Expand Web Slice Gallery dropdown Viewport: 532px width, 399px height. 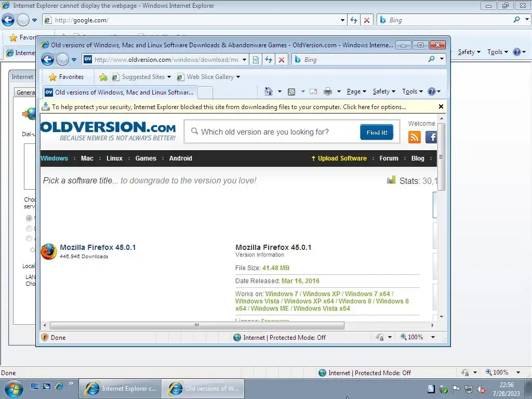point(238,77)
